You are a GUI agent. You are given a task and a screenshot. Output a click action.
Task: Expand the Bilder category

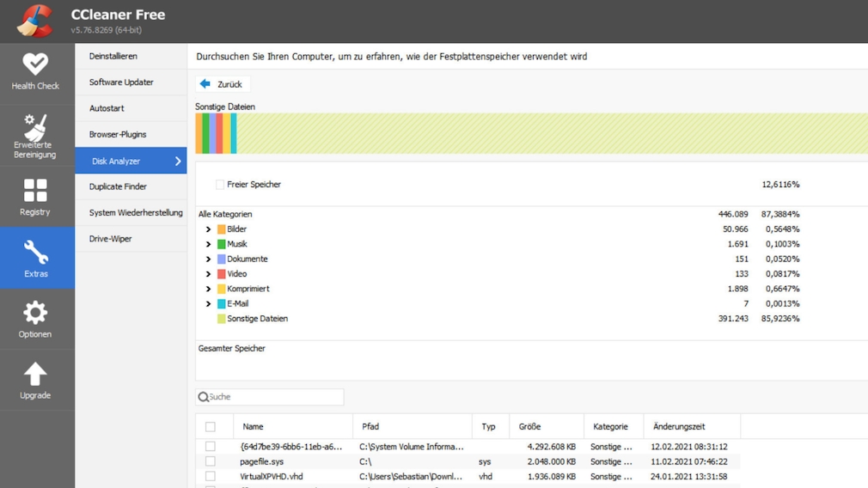[208, 229]
